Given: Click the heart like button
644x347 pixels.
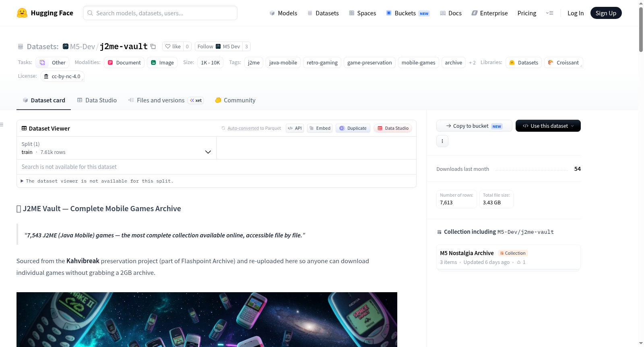Looking at the screenshot, I should tap(173, 46).
